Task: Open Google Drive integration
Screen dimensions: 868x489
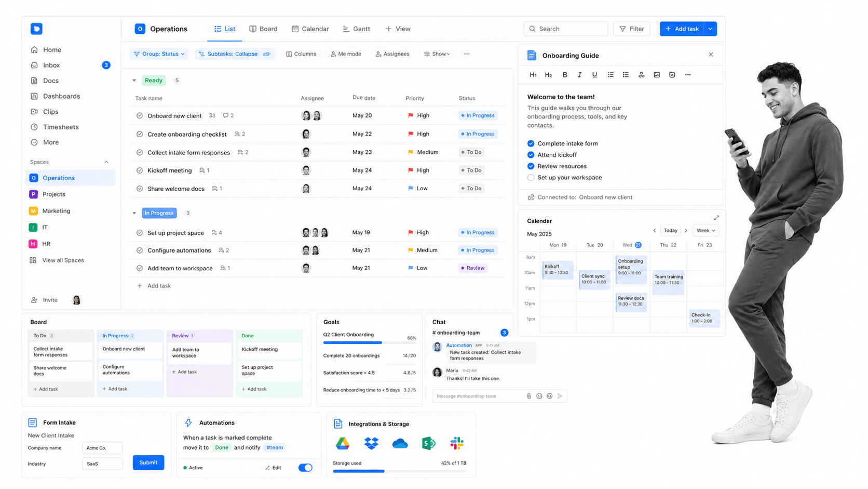Action: point(343,443)
